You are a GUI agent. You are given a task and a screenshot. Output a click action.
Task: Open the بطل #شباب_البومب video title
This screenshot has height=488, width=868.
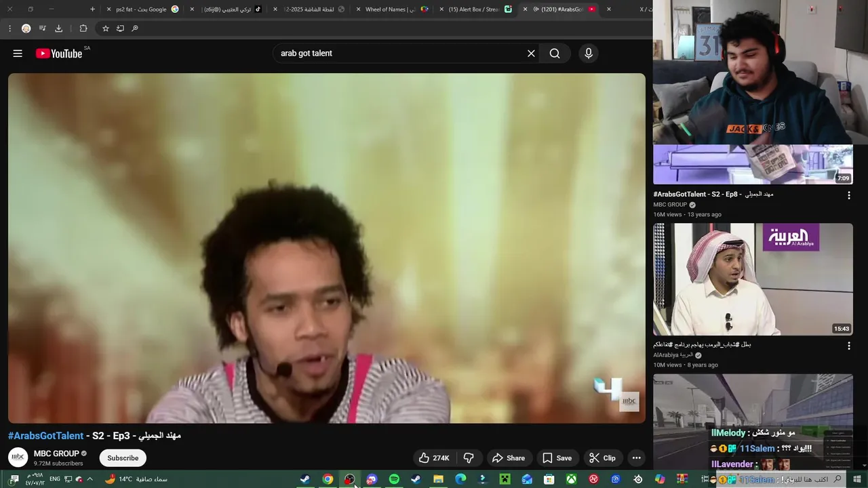tap(702, 345)
